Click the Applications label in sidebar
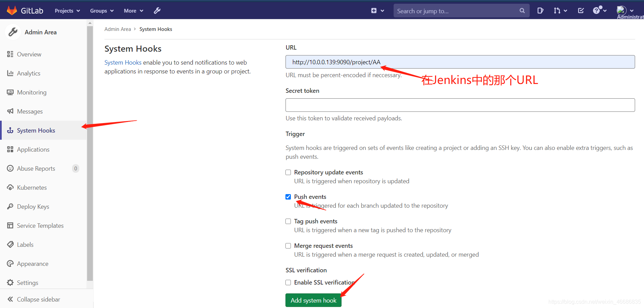Image resolution: width=644 pixels, height=308 pixels. [33, 150]
